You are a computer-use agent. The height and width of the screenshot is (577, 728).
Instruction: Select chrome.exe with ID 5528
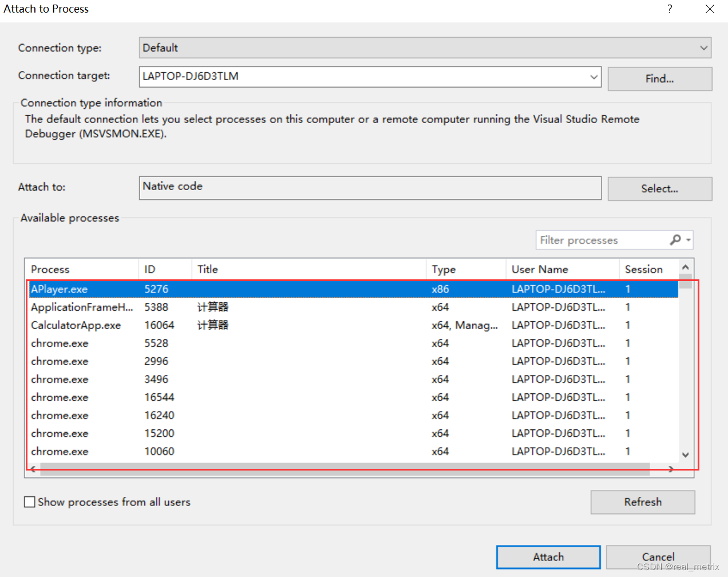coord(353,343)
